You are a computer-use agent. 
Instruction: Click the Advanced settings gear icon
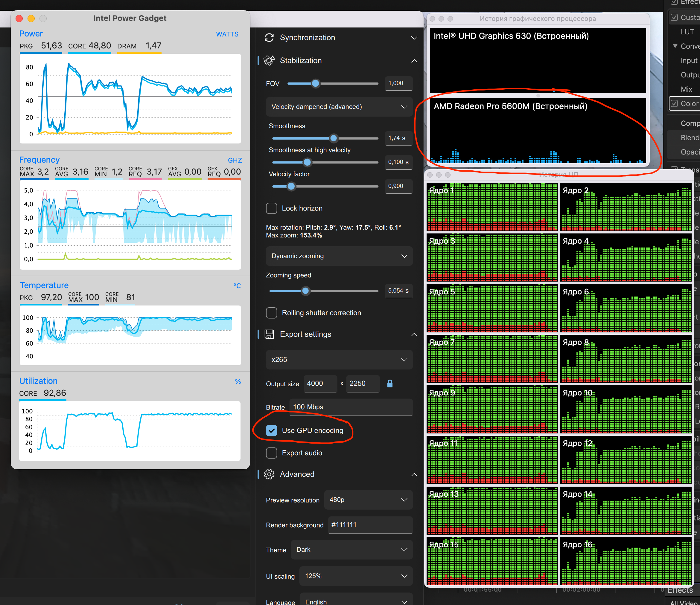pos(269,474)
